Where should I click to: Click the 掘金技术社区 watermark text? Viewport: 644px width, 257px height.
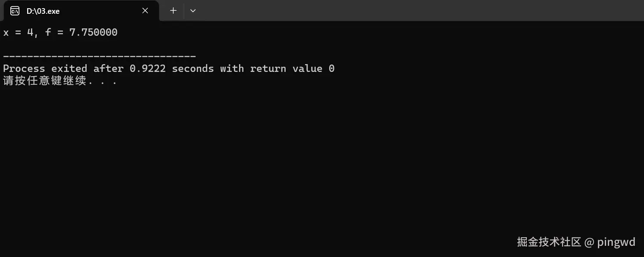[549, 242]
